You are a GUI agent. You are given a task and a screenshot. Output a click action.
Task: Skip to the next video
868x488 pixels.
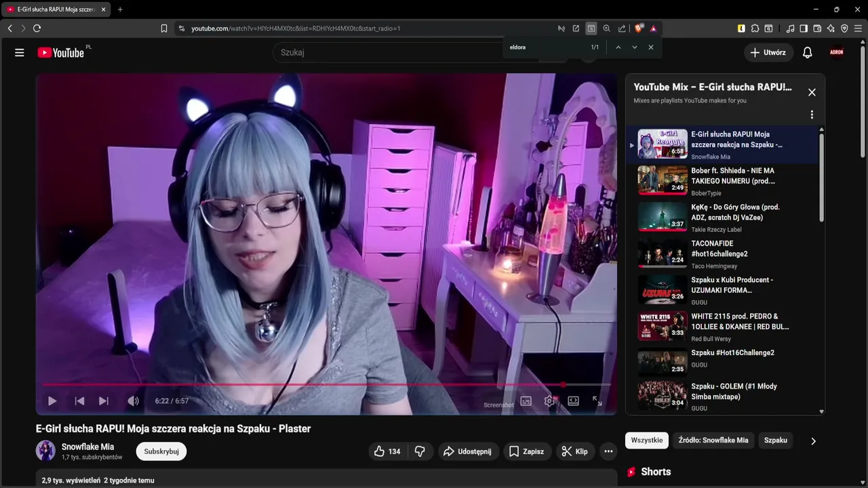click(104, 401)
